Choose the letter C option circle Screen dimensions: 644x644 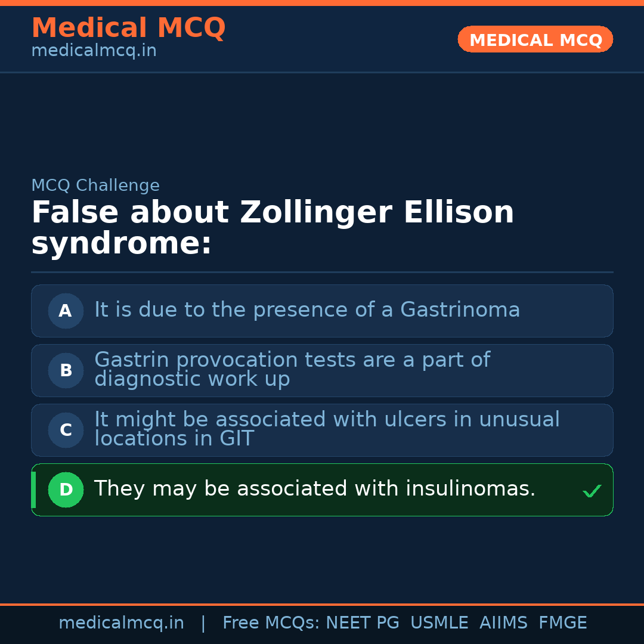66,430
